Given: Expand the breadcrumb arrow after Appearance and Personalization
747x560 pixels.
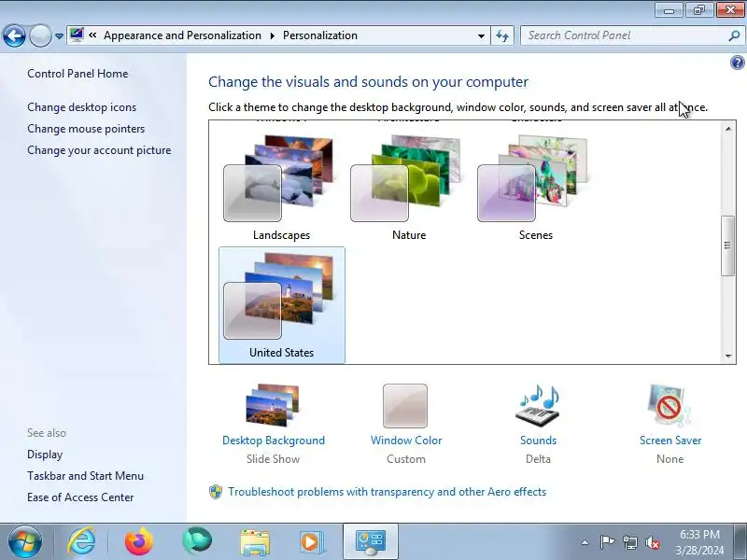Looking at the screenshot, I should [272, 35].
